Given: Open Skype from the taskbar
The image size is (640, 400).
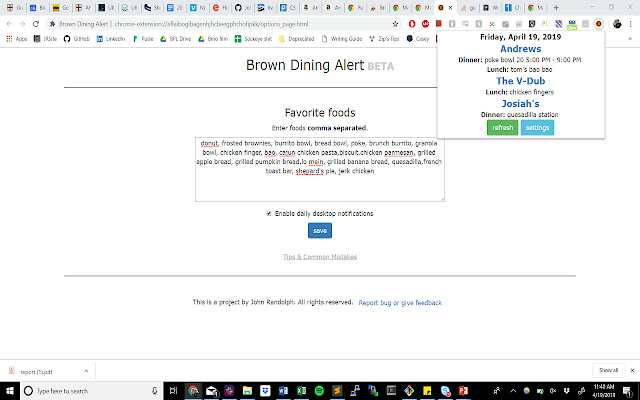Looking at the screenshot, I should (445, 391).
